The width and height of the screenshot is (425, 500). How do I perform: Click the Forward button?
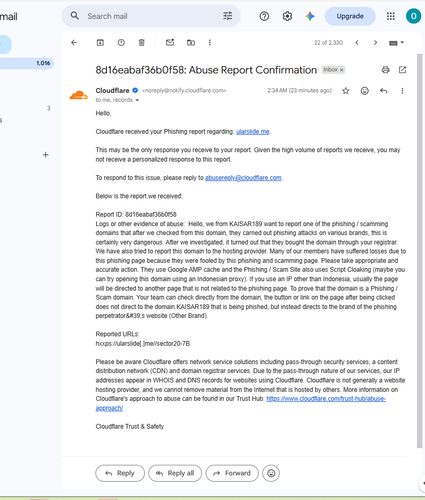tap(232, 473)
